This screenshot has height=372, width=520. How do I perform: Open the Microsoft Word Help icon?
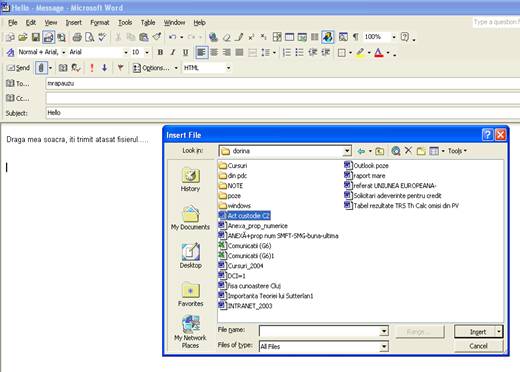[405, 37]
